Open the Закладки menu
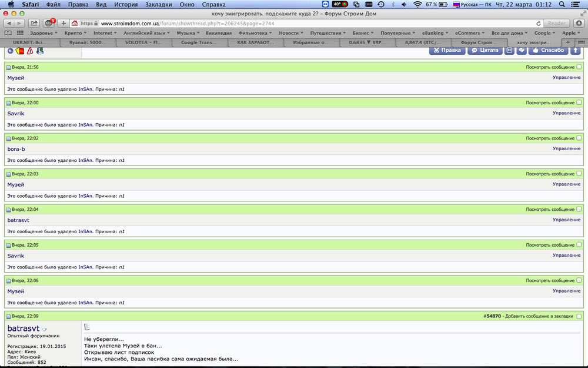The image size is (588, 368). point(158,5)
